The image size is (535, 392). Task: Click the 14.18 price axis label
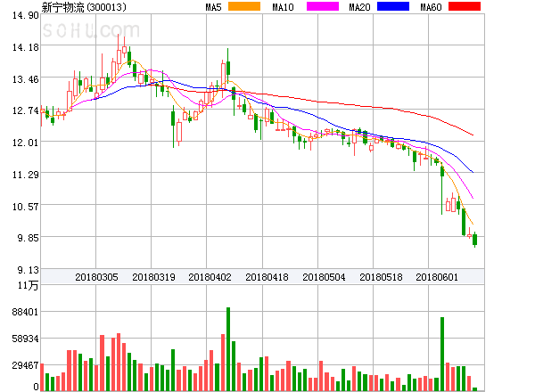(x=26, y=47)
